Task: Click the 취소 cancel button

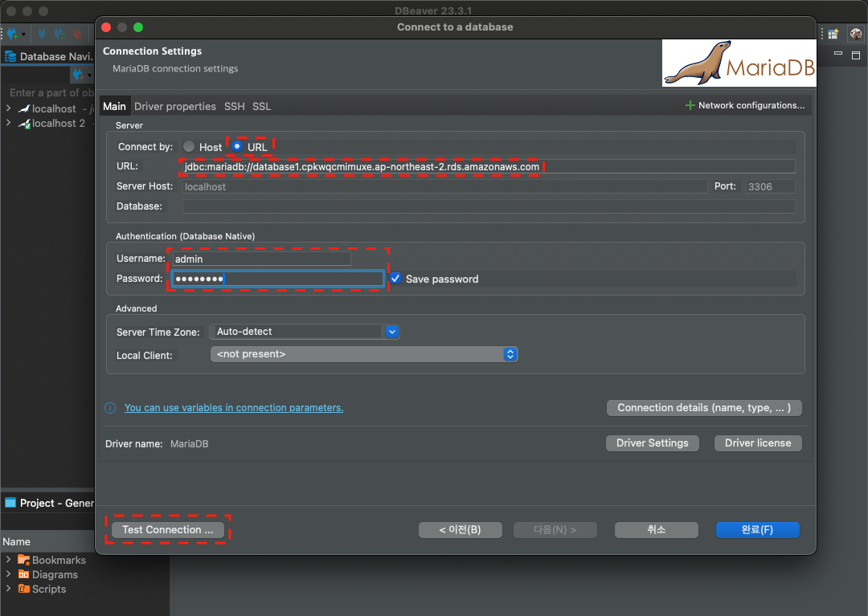Action: [x=657, y=530]
